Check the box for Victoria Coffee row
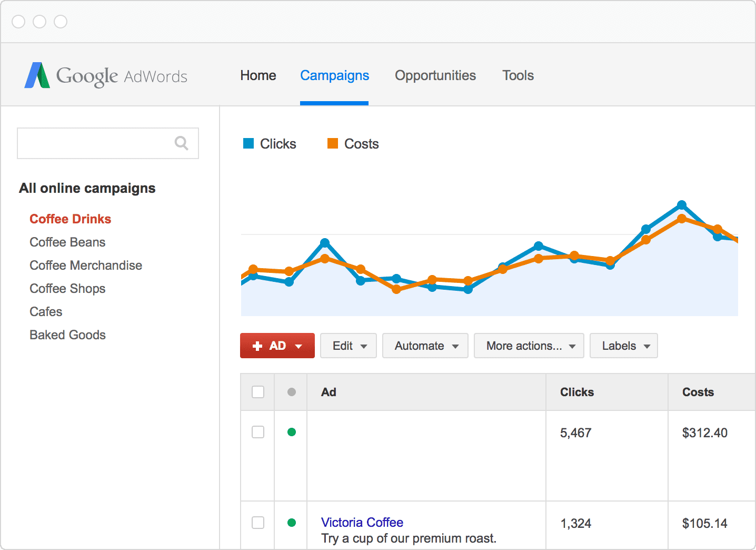Screen dimensions: 756x550 [x=258, y=523]
